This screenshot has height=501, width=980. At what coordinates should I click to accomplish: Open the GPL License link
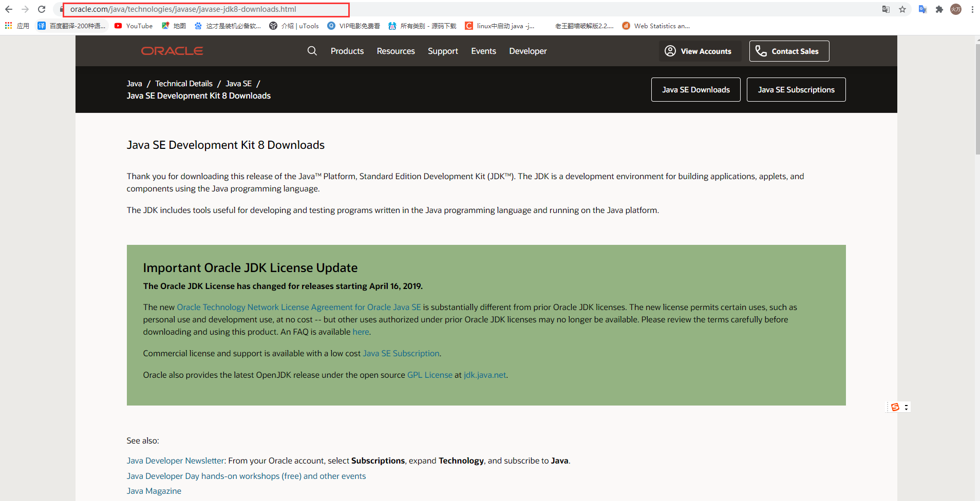click(430, 375)
